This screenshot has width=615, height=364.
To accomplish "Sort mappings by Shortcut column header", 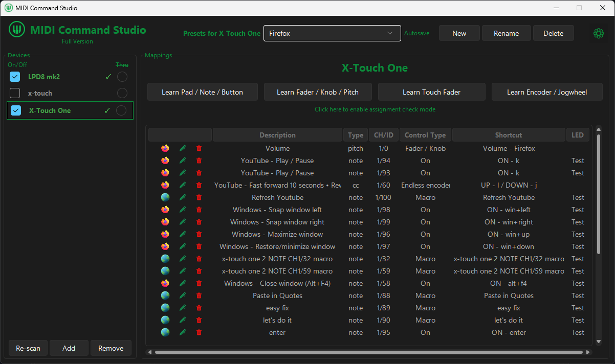I will (509, 135).
